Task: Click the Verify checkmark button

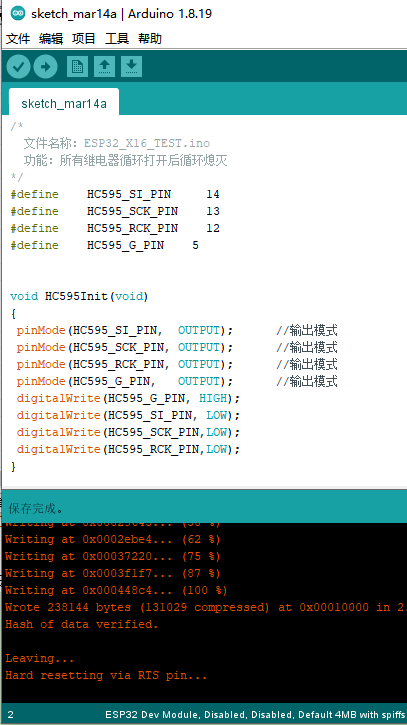Action: [x=18, y=67]
